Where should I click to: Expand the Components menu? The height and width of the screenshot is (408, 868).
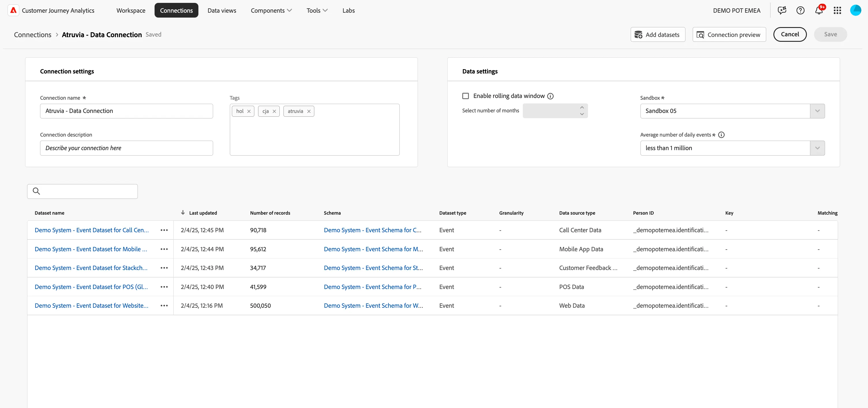tap(271, 10)
